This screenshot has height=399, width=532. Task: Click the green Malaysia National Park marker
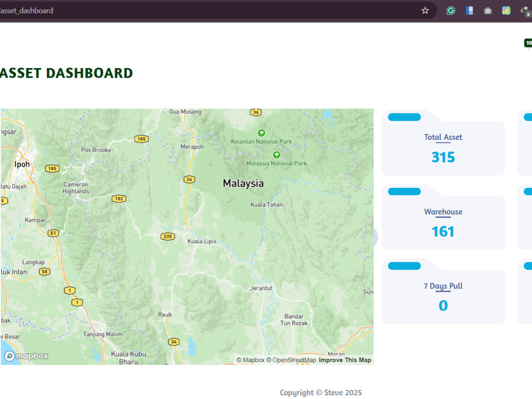(277, 155)
